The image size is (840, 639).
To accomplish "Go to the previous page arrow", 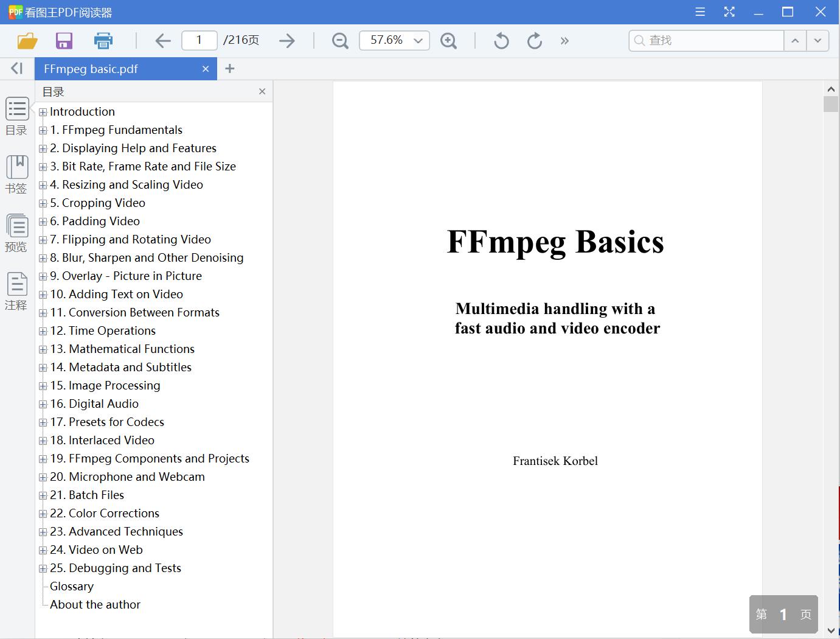I will pyautogui.click(x=162, y=41).
